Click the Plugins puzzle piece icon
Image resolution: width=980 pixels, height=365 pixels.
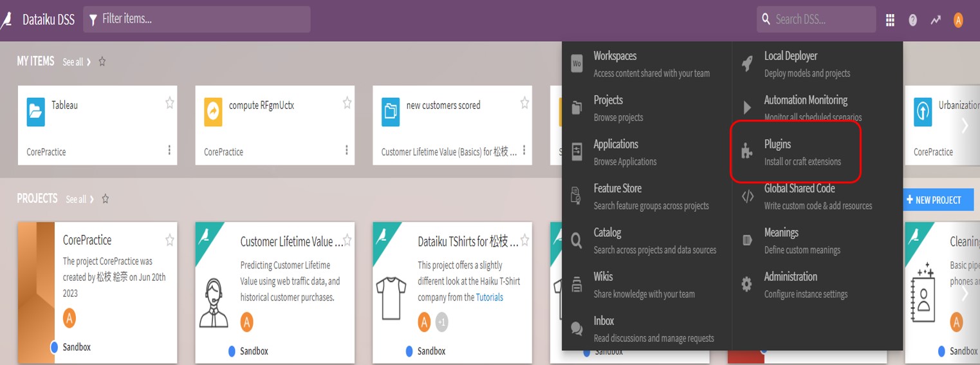(747, 152)
